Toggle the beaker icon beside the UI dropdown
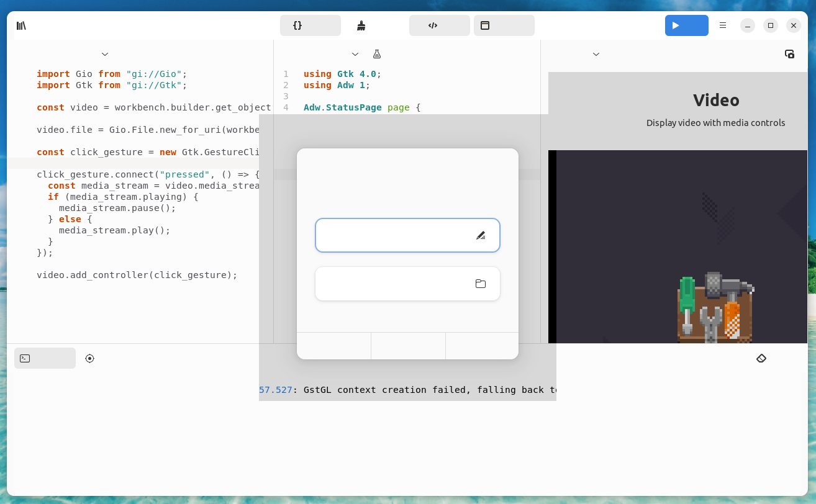 click(377, 54)
